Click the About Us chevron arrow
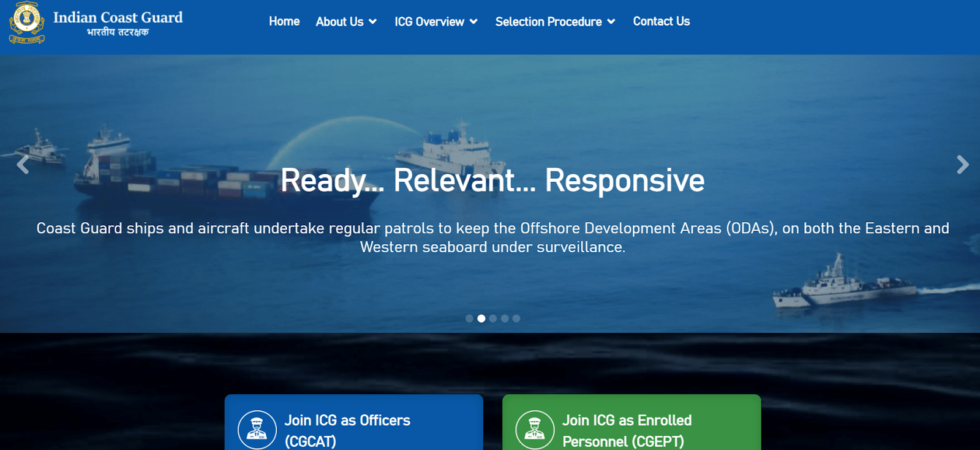 (372, 22)
